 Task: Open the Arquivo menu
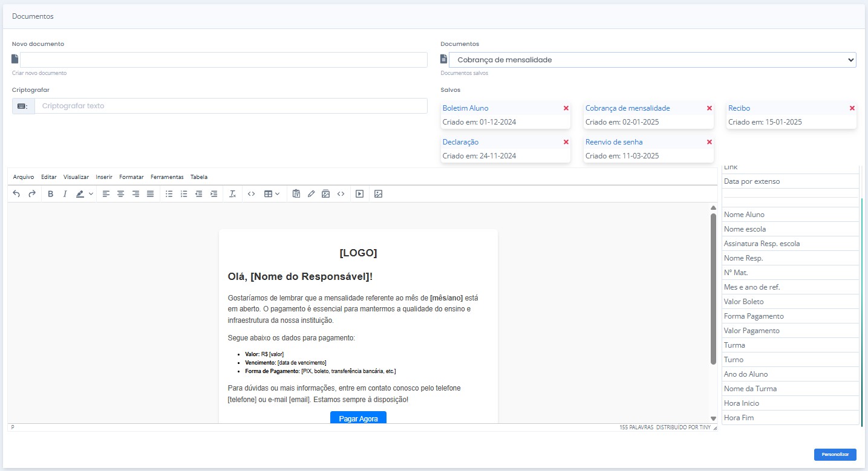tap(24, 177)
